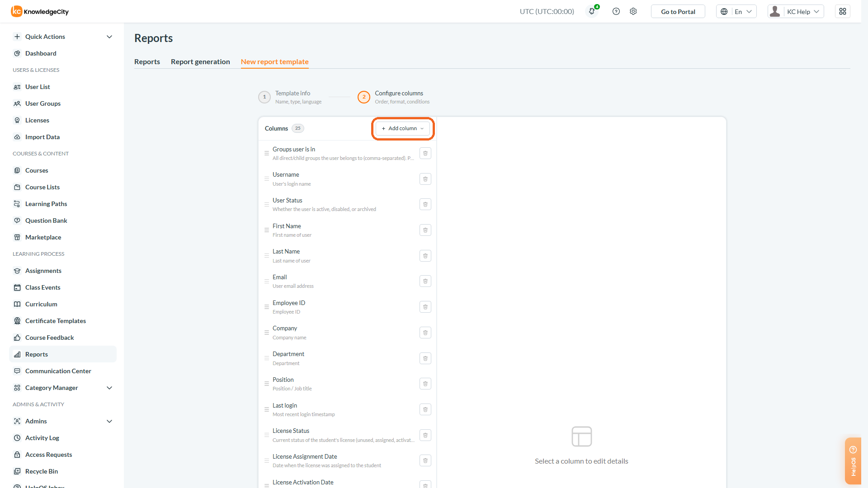Remove the Last Name column
868x488 pixels.
point(425,256)
